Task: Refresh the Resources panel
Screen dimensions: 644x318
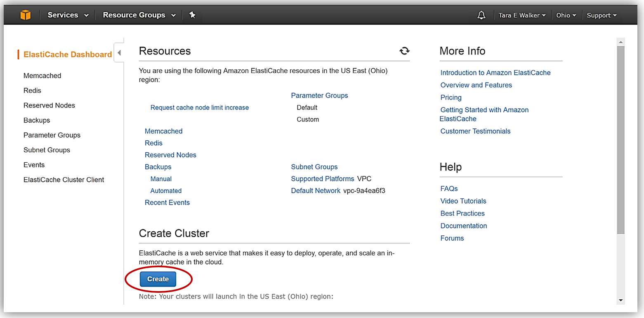Action: coord(404,51)
